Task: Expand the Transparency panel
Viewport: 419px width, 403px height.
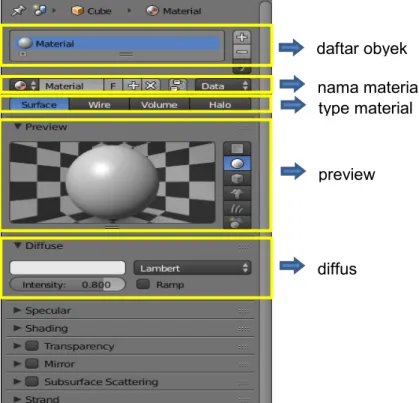Action: pos(17,346)
